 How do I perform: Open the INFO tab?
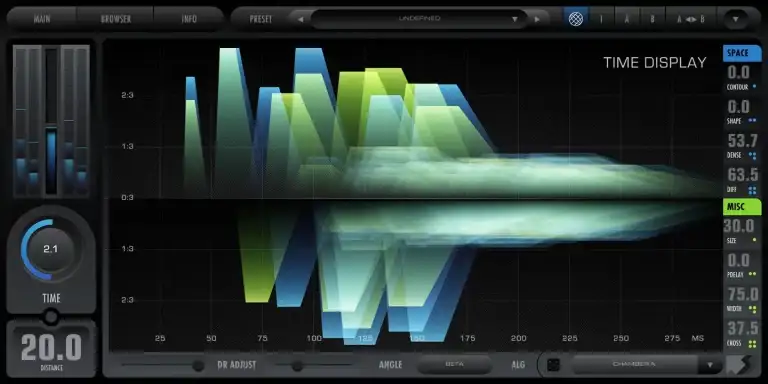click(x=189, y=19)
